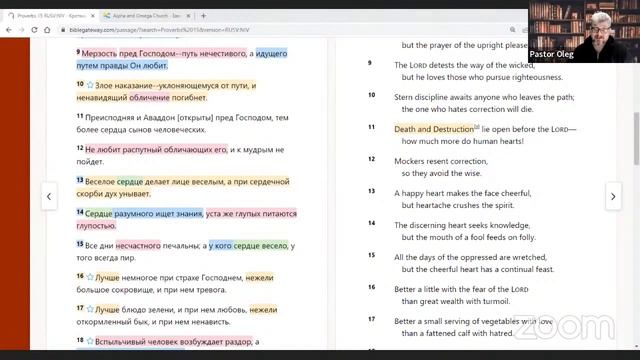640x360 pixels.
Task: Click 'Веселое сердце делает лице веселым' text
Action: pos(154,182)
